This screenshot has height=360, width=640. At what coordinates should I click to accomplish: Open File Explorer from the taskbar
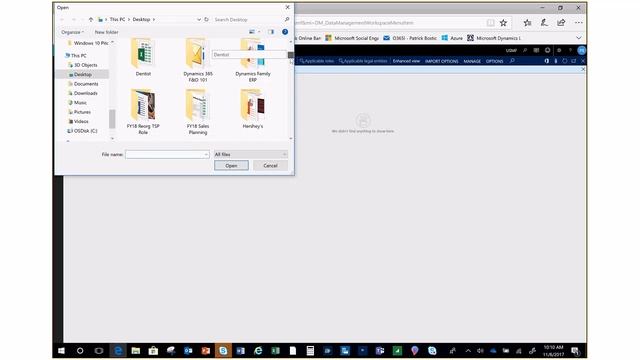click(136, 351)
